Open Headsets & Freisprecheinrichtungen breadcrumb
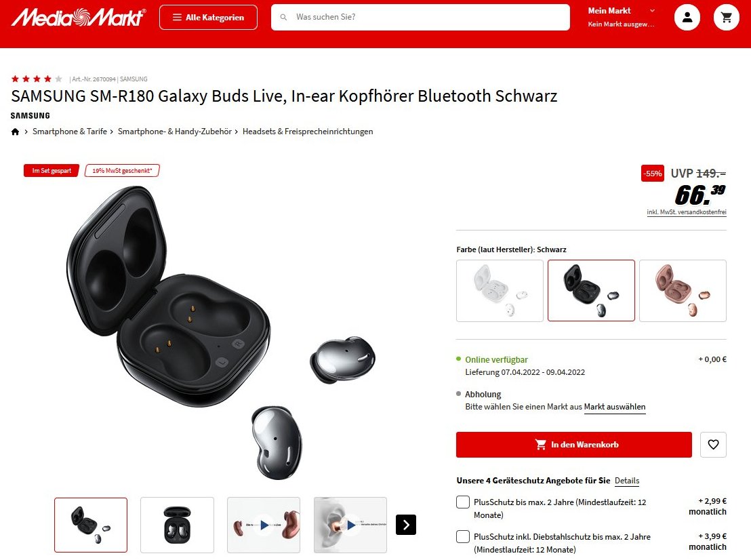751x560 pixels. point(308,132)
